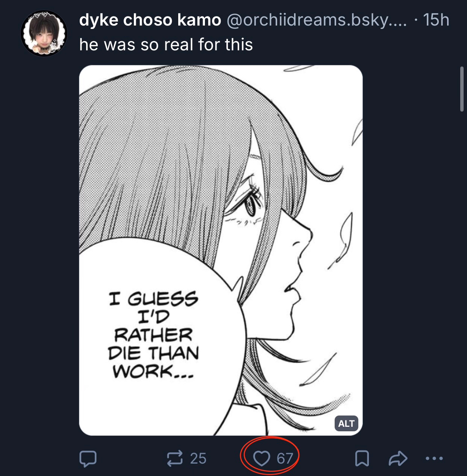This screenshot has width=467, height=476.
Task: Open the @orchiidreams.bsky handle link
Action: tap(316, 20)
